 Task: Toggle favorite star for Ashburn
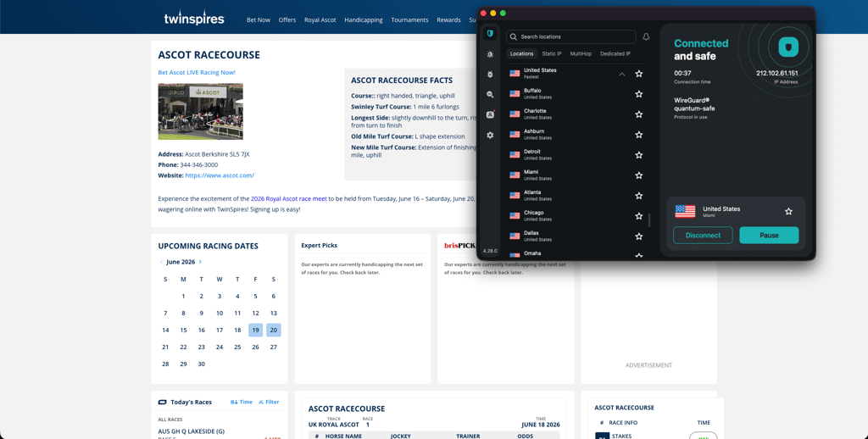[x=639, y=135]
